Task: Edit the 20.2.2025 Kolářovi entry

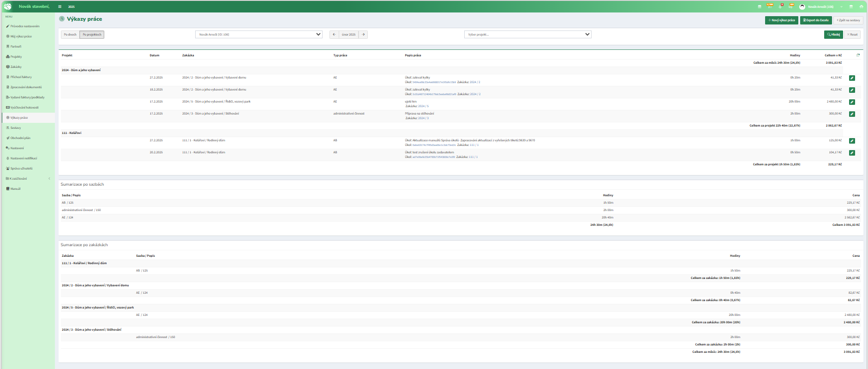Action: 852,153
